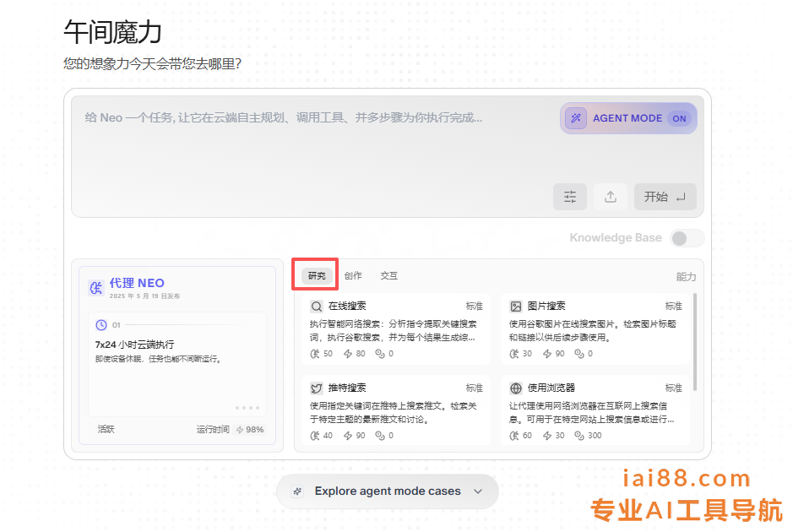Enable the Knowledge Base toggle
This screenshot has height=532, width=793.
[686, 238]
